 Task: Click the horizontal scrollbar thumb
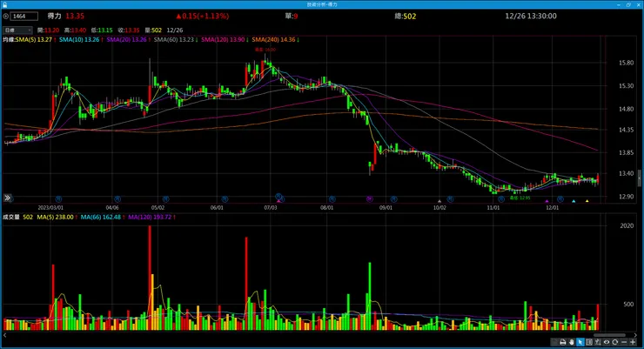coord(609,335)
